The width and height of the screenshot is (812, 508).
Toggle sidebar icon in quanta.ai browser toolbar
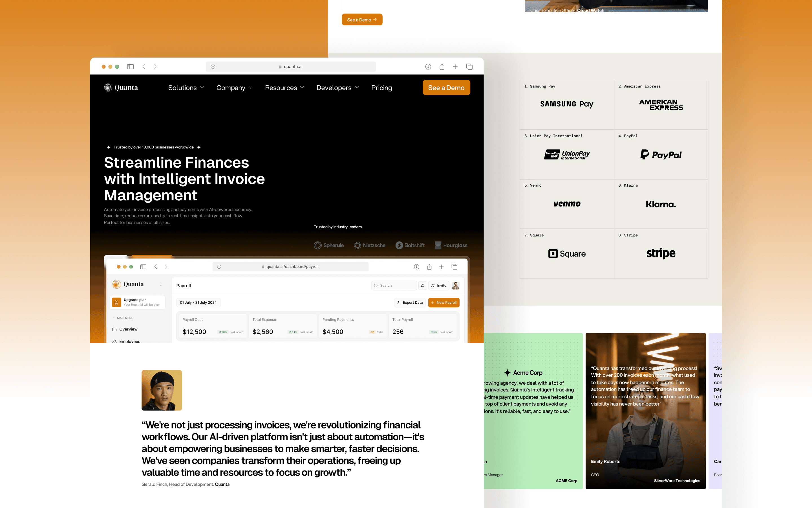(x=130, y=67)
